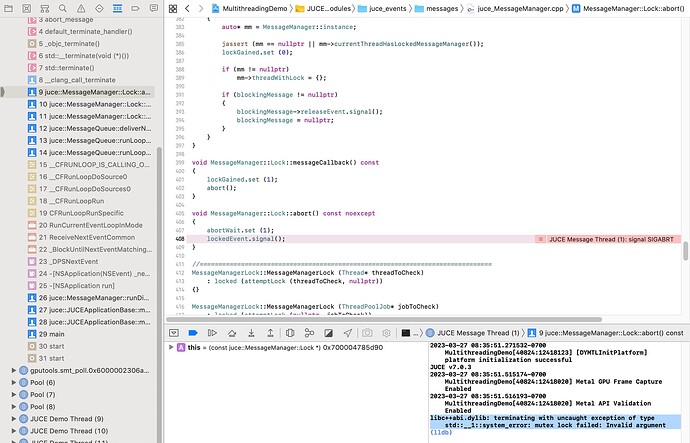Click the editor vertical scrollbar thumb
The image size is (690, 443).
(685, 251)
